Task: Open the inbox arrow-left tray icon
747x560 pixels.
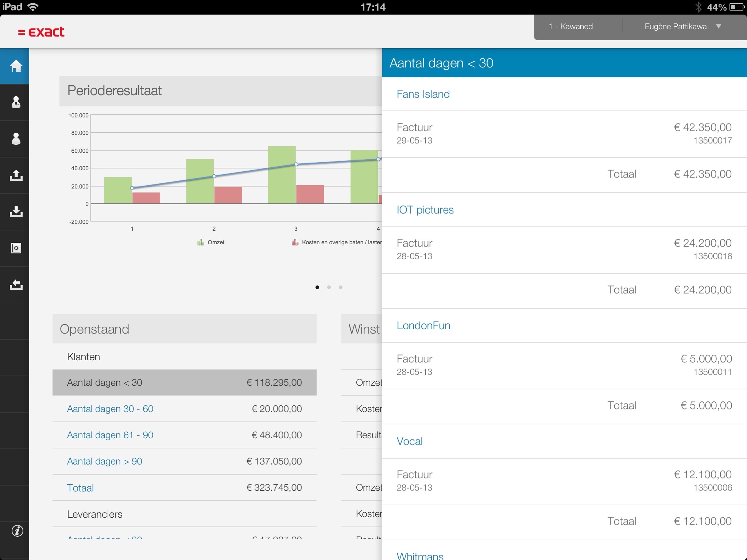Action: tap(16, 285)
